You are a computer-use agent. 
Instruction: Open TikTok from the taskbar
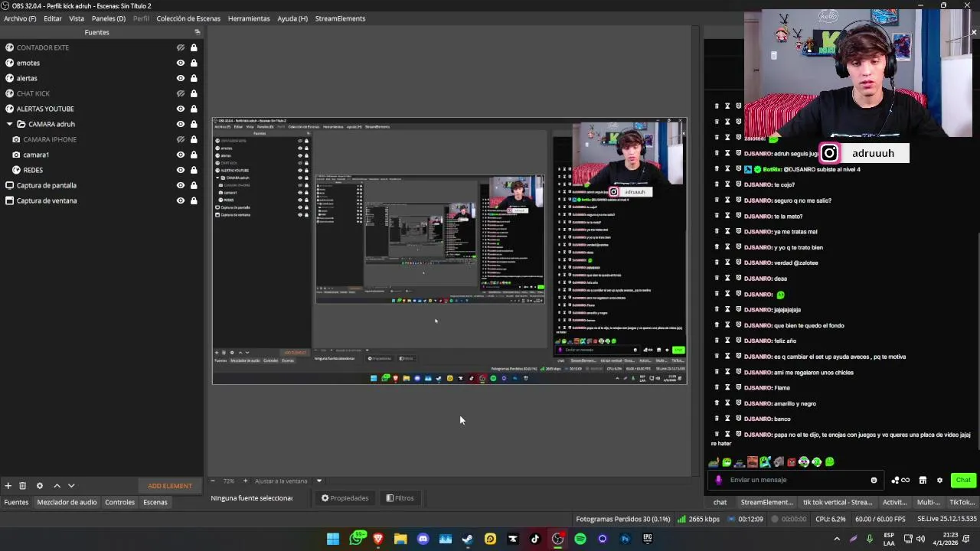click(535, 539)
